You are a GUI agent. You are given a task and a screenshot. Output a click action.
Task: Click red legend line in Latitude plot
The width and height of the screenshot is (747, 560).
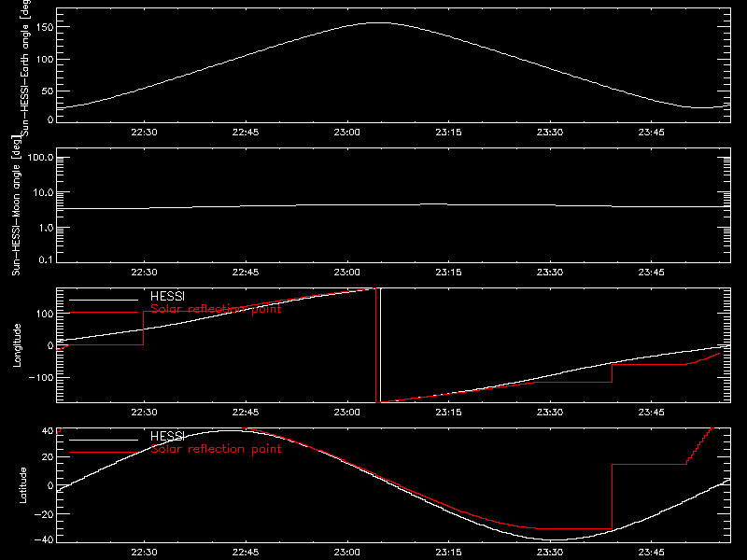[104, 453]
